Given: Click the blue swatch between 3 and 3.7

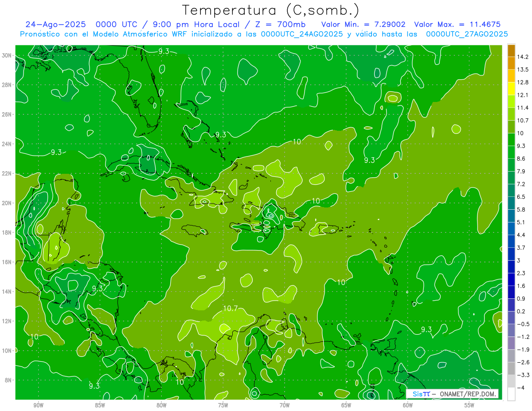Looking at the screenshot, I should [511, 254].
